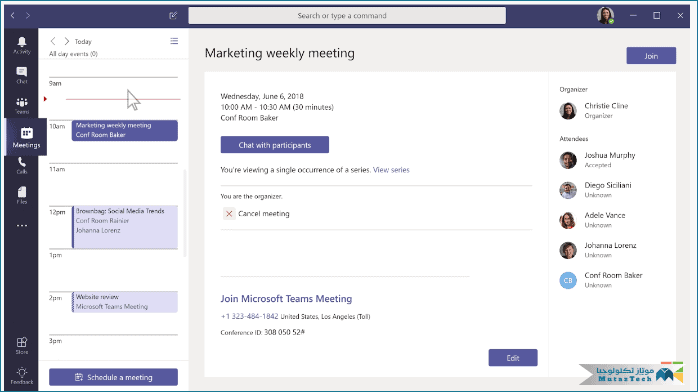Click Christie Cline organizer name
The height and width of the screenshot is (392, 698).
click(x=606, y=106)
